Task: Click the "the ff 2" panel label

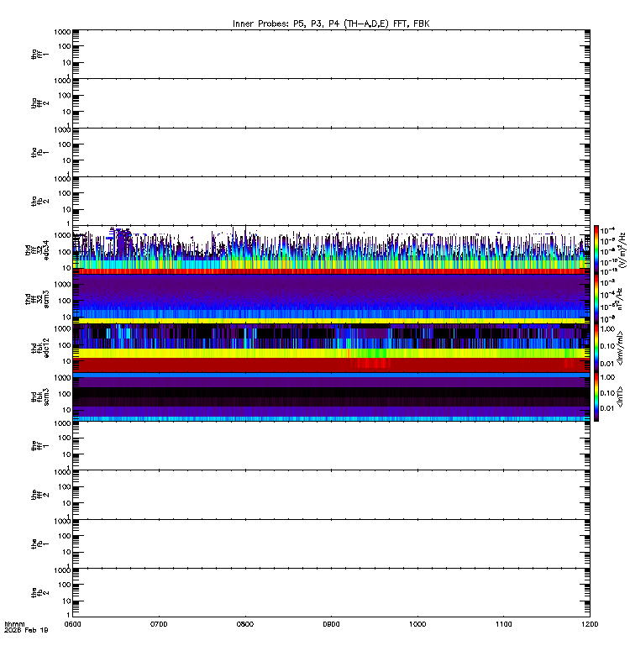Action: coord(39,495)
